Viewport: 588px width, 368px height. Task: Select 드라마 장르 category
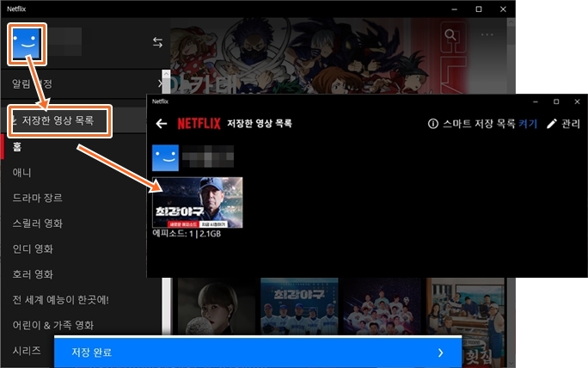pyautogui.click(x=38, y=198)
